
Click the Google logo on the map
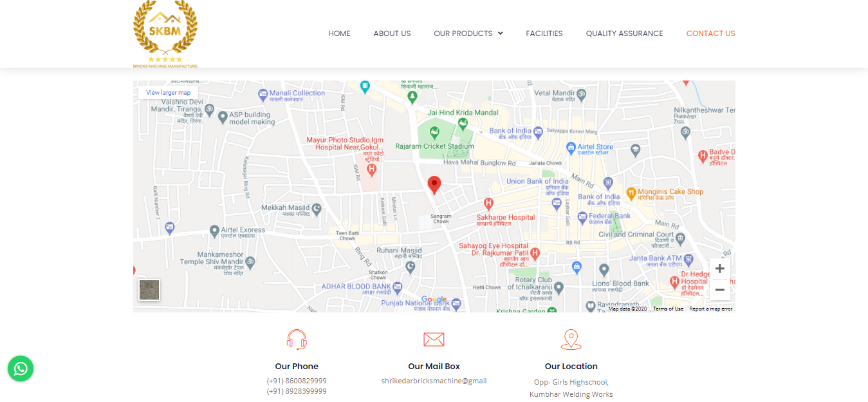click(434, 300)
